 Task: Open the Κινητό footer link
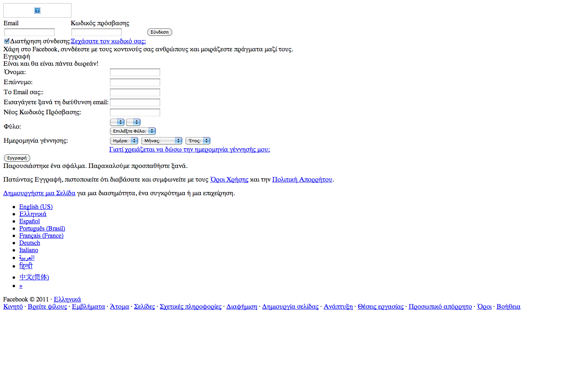(x=13, y=307)
